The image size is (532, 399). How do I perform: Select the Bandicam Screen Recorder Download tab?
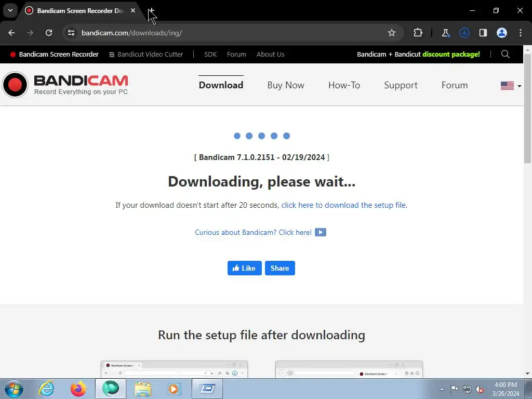pos(79,10)
